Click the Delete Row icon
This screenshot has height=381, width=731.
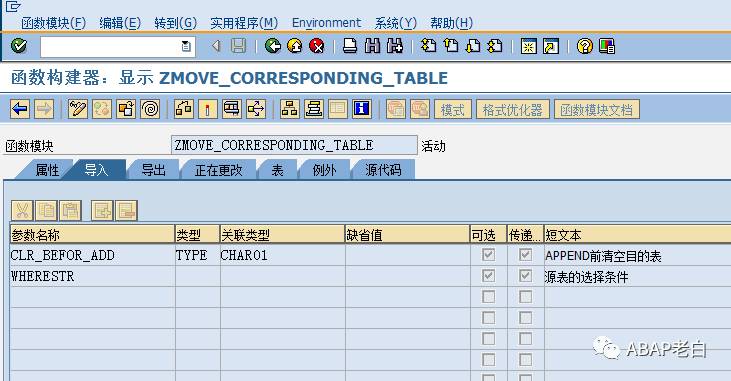126,211
